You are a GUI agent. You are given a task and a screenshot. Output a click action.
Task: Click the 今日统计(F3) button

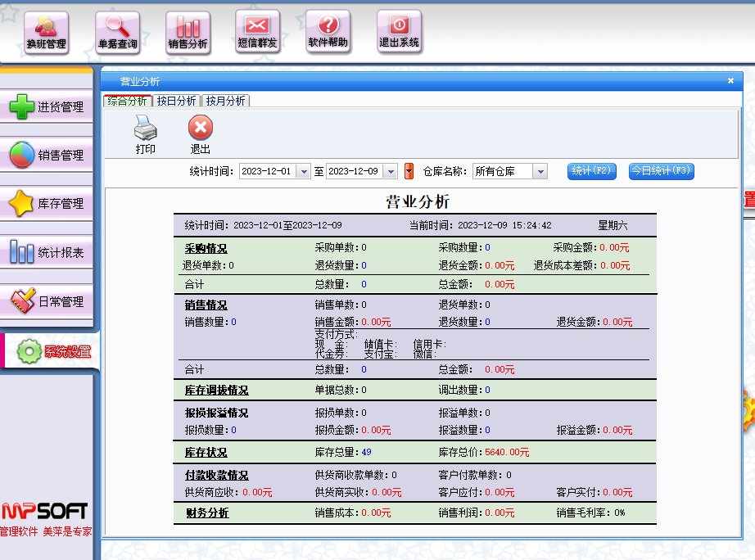click(661, 171)
